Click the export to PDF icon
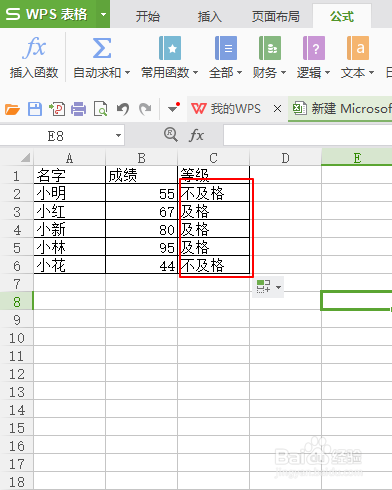 tap(57, 109)
